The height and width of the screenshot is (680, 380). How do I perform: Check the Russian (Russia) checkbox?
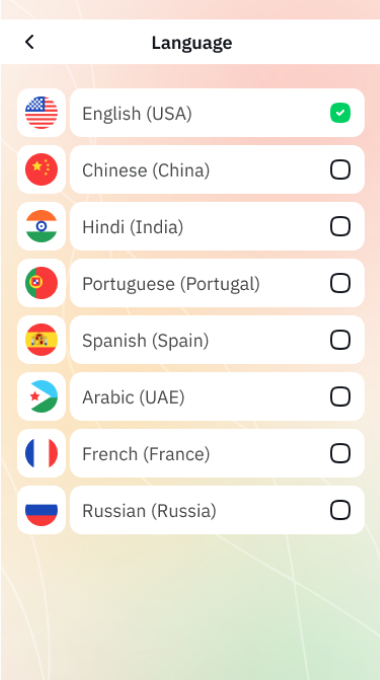coord(340,510)
